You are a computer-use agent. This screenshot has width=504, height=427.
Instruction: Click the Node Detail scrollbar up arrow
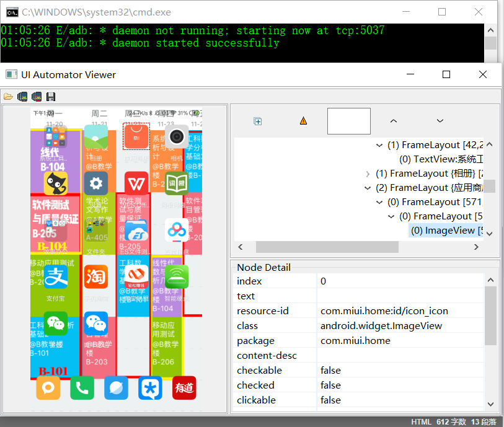coord(490,280)
